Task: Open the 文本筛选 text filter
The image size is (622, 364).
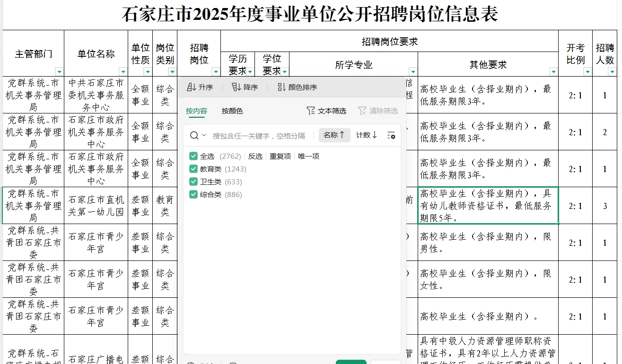Action: pyautogui.click(x=326, y=111)
